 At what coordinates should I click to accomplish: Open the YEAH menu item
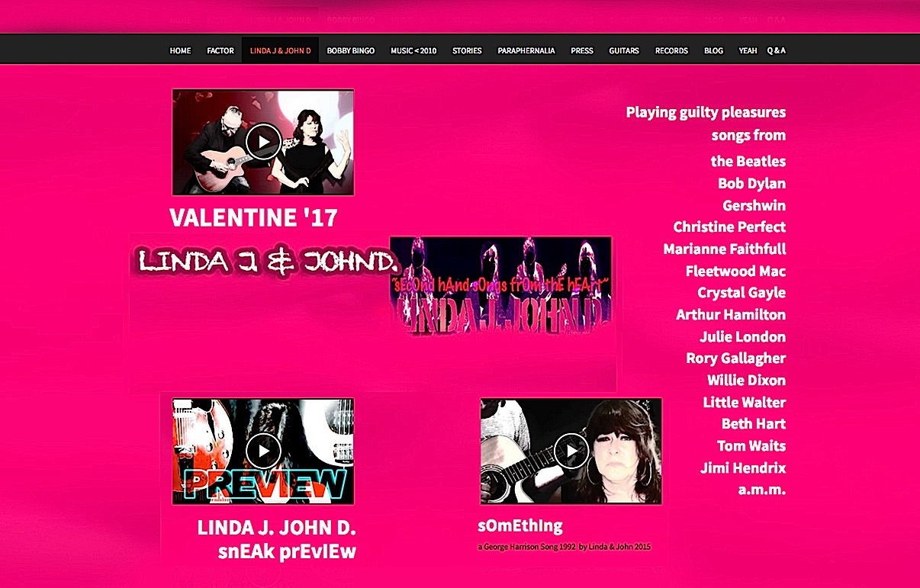748,51
